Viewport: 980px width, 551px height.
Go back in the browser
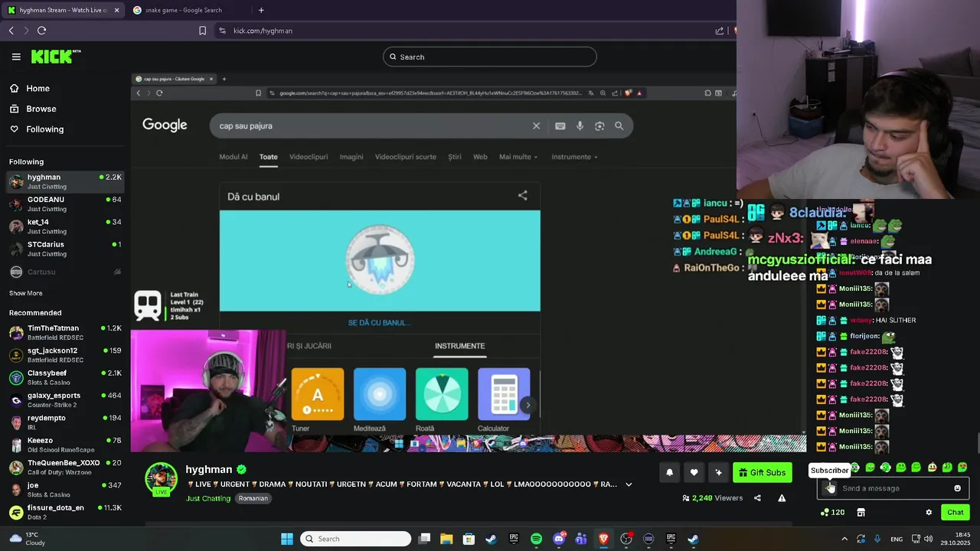point(11,31)
